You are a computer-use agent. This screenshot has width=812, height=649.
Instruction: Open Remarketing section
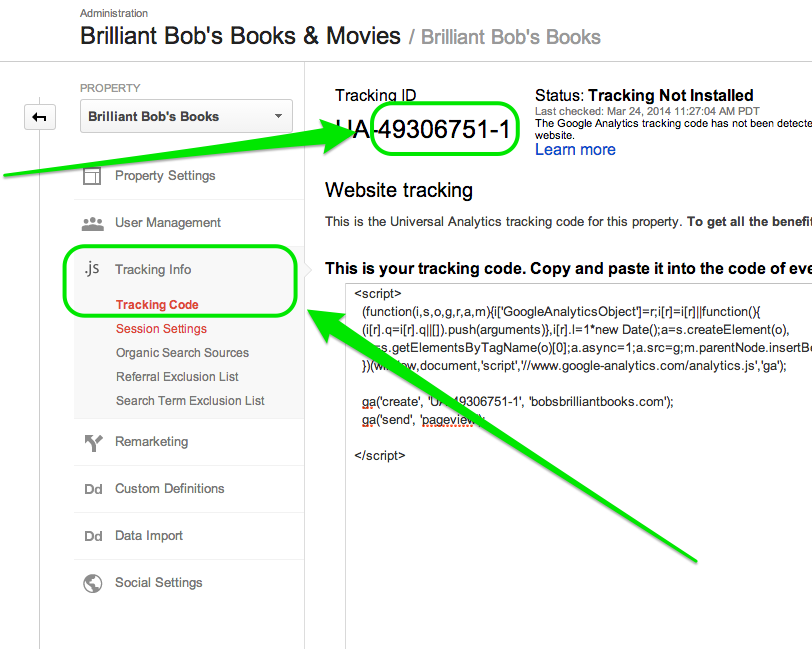pyautogui.click(x=151, y=442)
